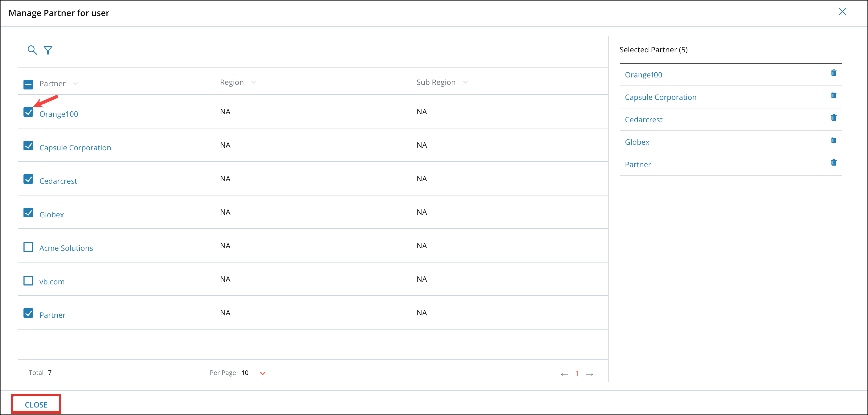The image size is (868, 415).
Task: Expand the Partner column sort chevron
Action: click(x=75, y=84)
